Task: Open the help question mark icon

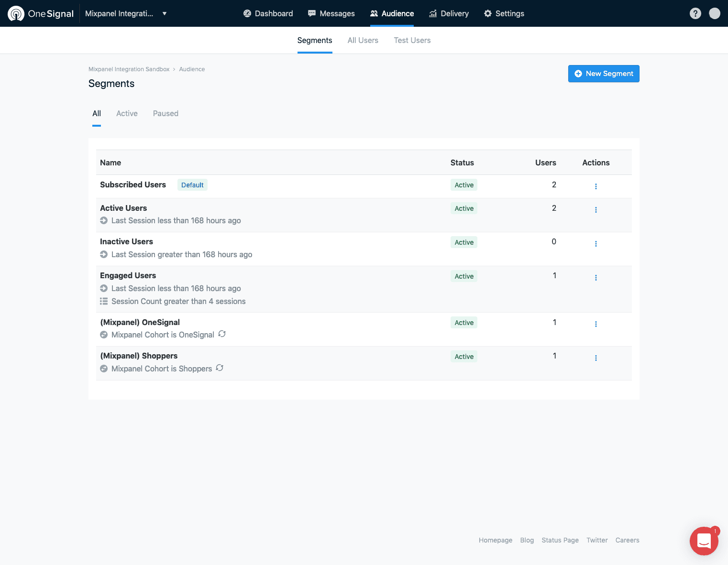Action: (x=695, y=13)
